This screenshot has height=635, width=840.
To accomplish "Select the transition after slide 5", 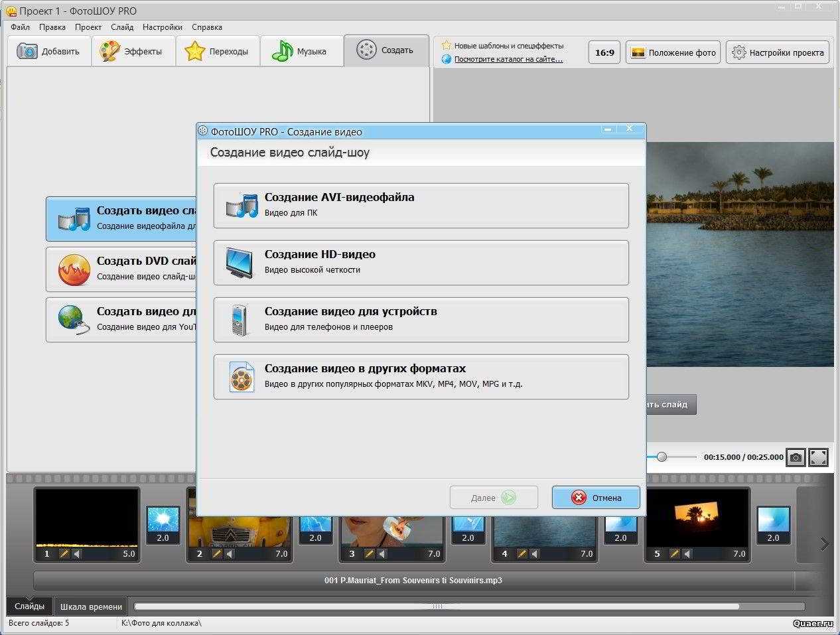I will pos(773,524).
